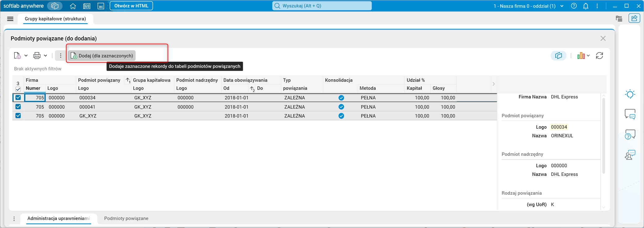This screenshot has width=644, height=228.
Task: Open the notifications bell
Action: click(x=586, y=6)
